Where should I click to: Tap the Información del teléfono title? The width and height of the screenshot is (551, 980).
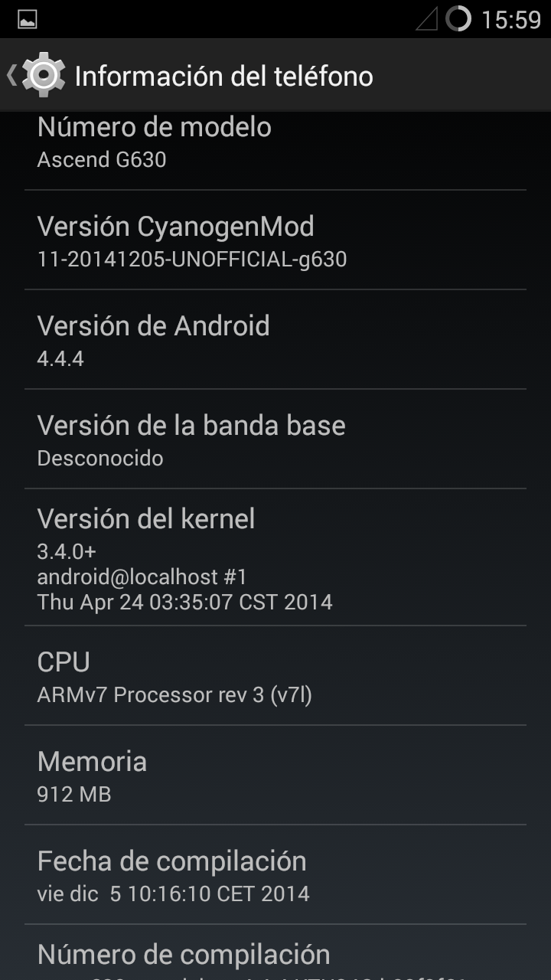(223, 77)
